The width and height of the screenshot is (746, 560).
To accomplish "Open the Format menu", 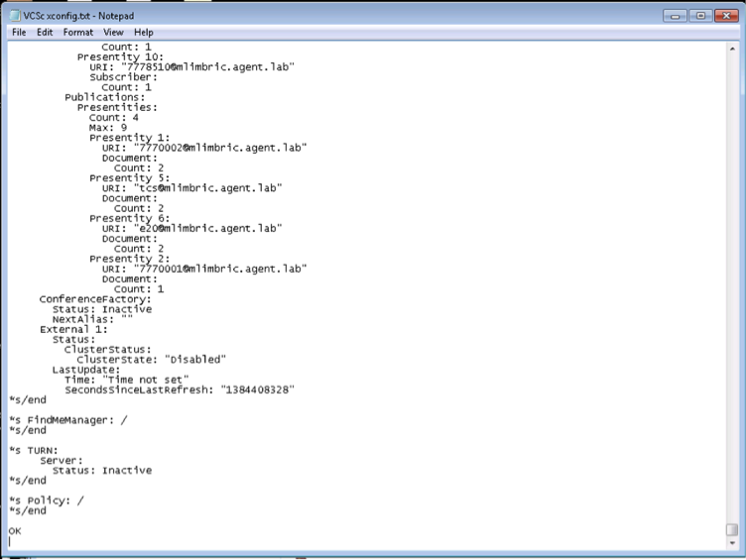I will point(78,33).
